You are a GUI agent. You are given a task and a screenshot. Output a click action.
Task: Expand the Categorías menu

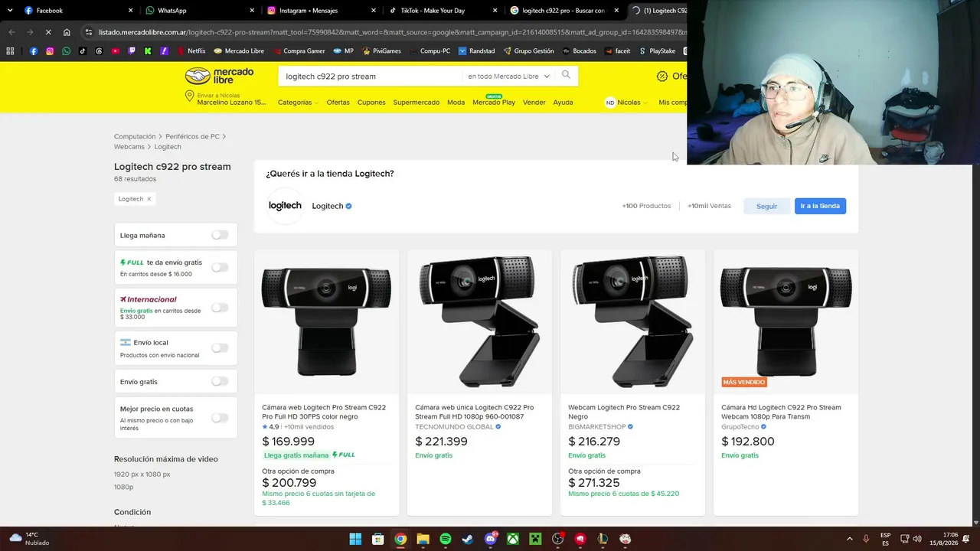tap(298, 103)
